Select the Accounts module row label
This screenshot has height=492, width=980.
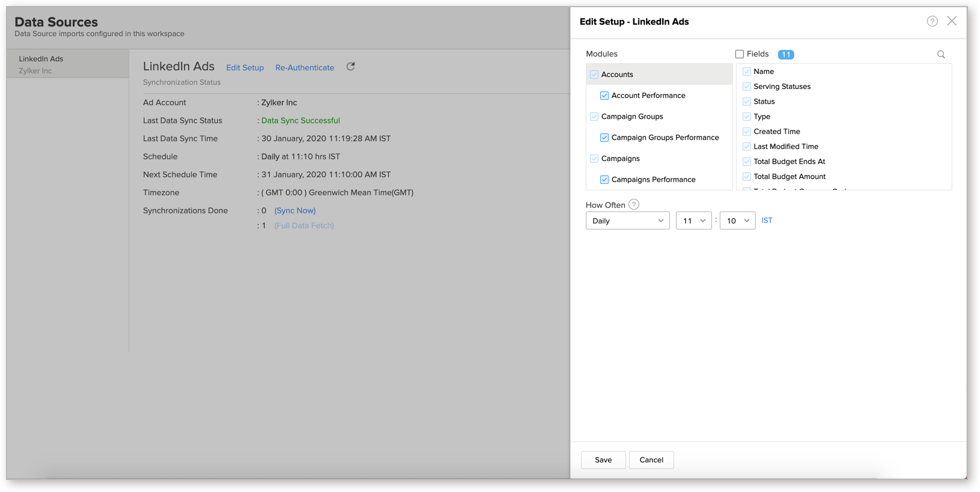tap(617, 74)
